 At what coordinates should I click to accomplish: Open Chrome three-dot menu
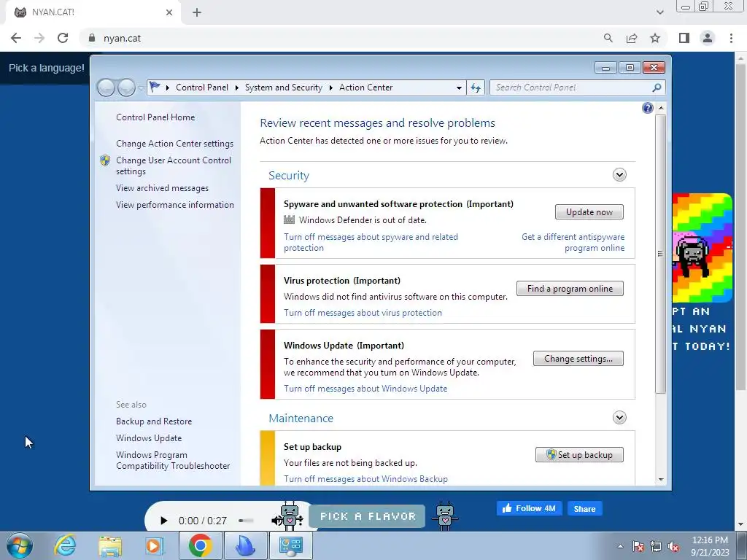pos(731,38)
